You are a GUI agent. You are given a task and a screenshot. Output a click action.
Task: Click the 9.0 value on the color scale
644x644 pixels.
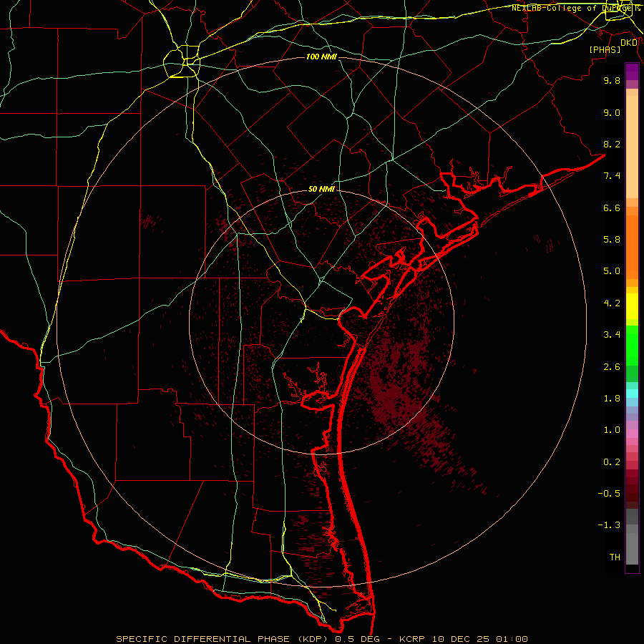coord(612,112)
